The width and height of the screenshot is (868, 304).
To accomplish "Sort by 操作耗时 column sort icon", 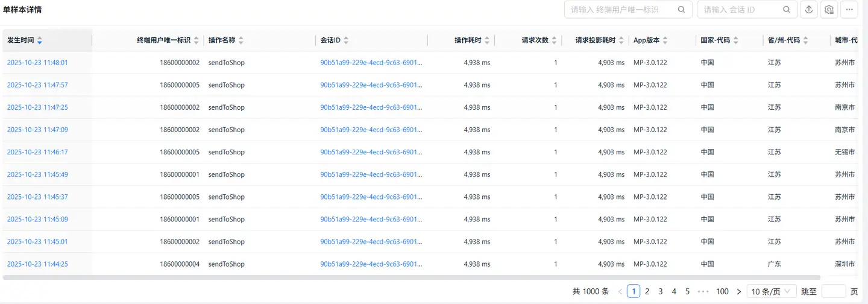I will click(487, 40).
